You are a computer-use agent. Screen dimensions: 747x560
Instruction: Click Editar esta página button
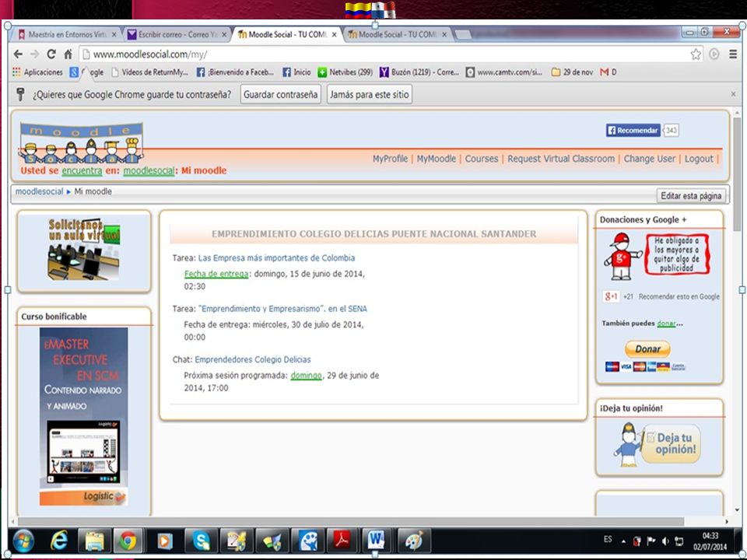[691, 196]
